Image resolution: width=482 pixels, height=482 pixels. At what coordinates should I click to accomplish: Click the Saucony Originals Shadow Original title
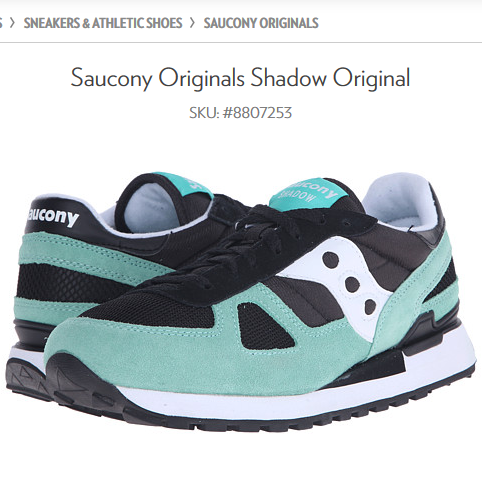[240, 78]
